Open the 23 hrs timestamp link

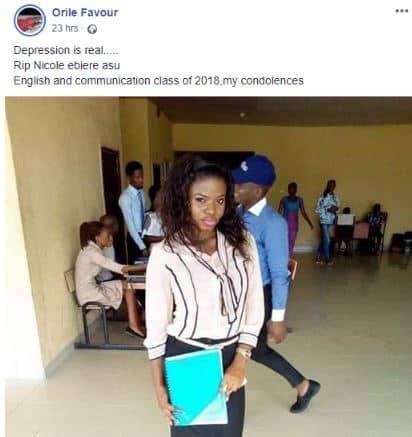coord(65,28)
